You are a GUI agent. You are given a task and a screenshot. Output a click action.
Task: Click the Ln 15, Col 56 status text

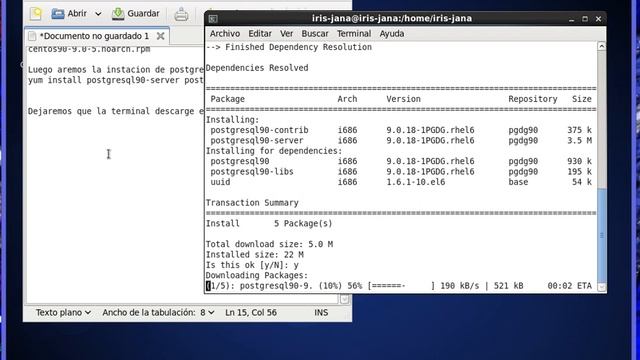(251, 312)
